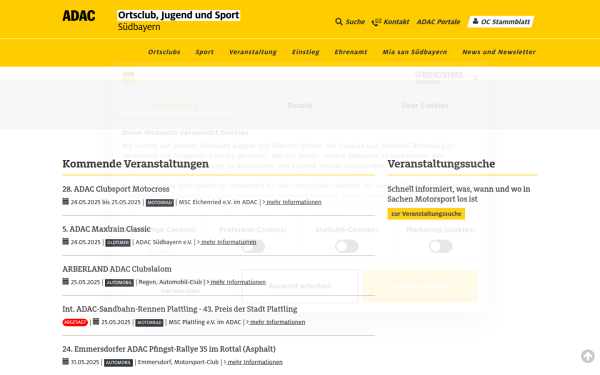The width and height of the screenshot is (600, 375).
Task: Click the AUTOMOBIL tag of Emmersdorfer Pfingst-Rallye
Action: pos(119,363)
